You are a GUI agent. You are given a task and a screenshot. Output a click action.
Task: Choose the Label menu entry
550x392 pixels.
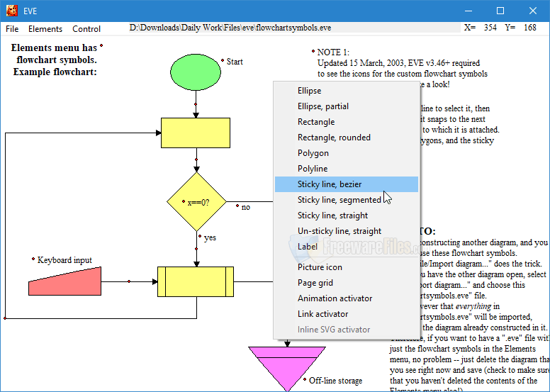[346, 247]
